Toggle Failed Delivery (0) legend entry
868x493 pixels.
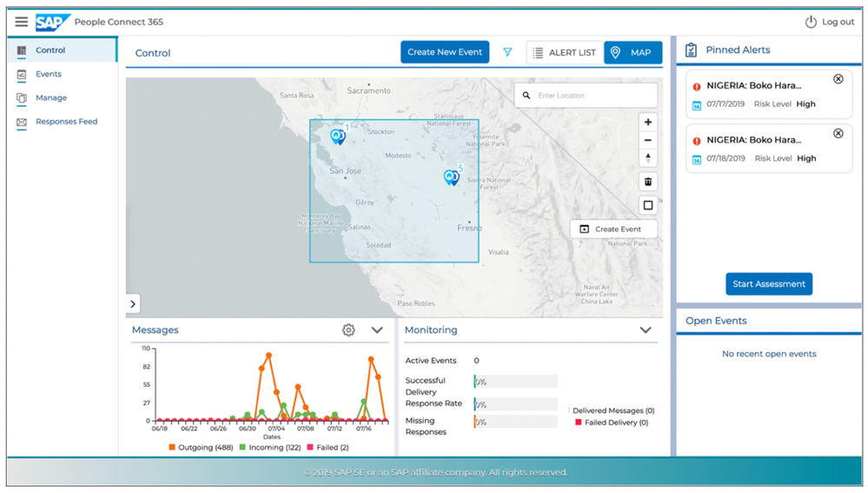(611, 422)
